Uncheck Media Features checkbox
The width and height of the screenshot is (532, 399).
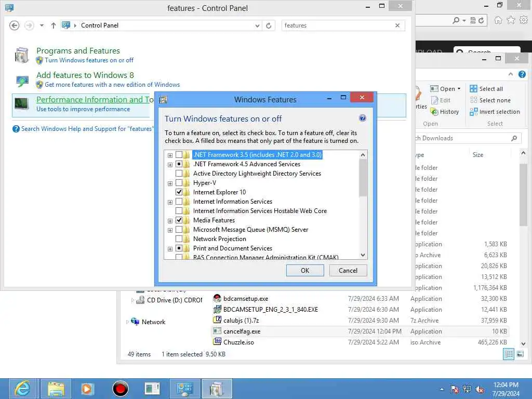179,220
